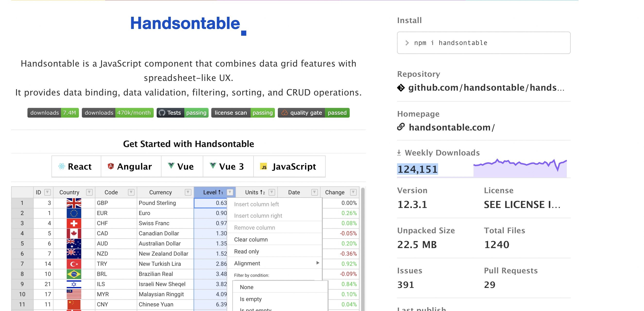Click the Australian flag in AUD row
The image size is (644, 311).
pyautogui.click(x=74, y=243)
